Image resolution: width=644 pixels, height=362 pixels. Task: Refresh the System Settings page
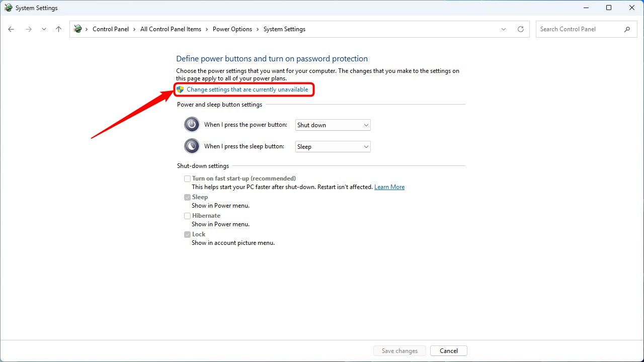coord(521,29)
